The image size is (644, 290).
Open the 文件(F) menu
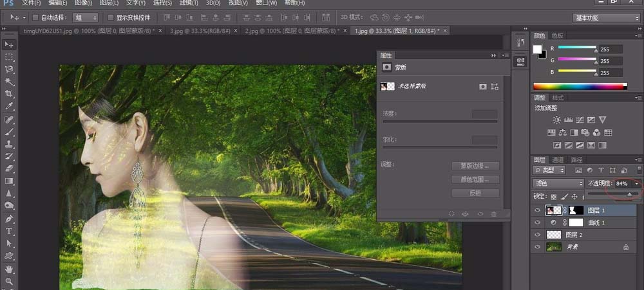click(32, 3)
